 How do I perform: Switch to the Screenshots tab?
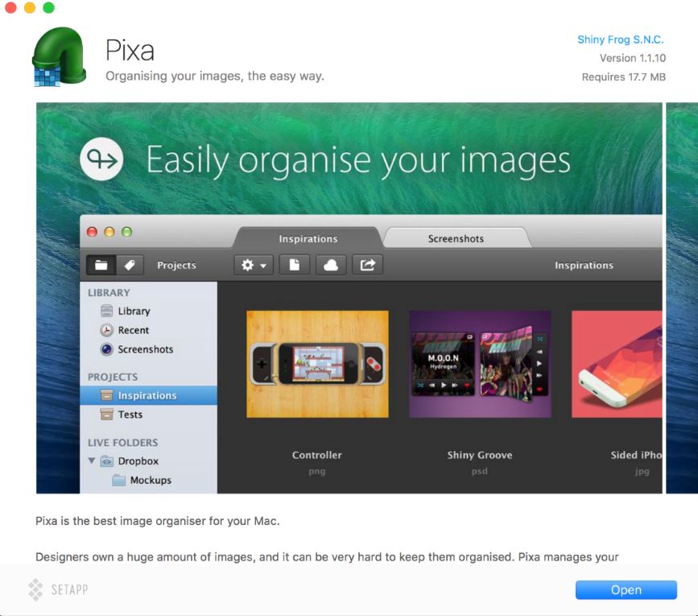456,238
